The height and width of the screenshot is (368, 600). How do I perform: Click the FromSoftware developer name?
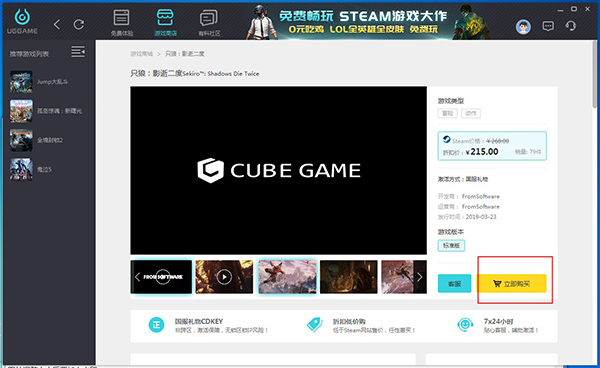pyautogui.click(x=481, y=196)
